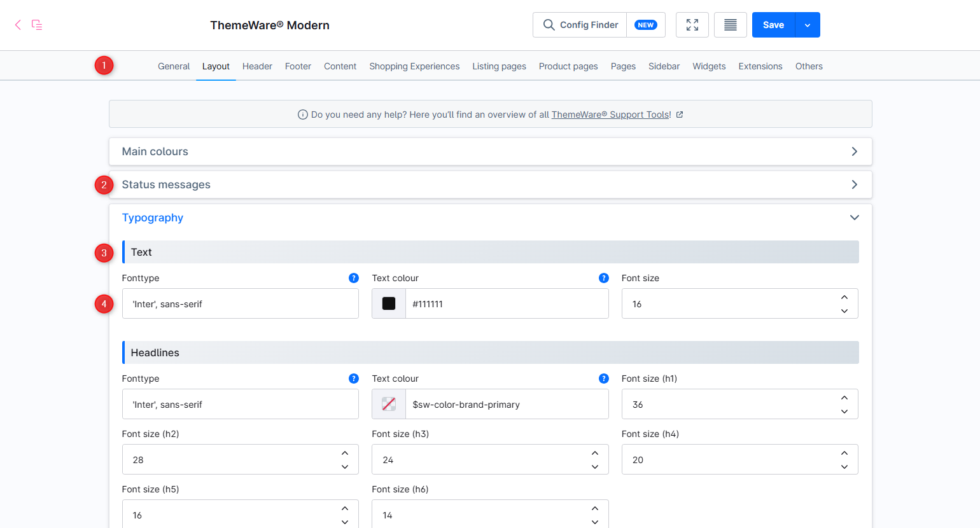
Task: Increase Font size (h3) value
Action: coord(595,453)
